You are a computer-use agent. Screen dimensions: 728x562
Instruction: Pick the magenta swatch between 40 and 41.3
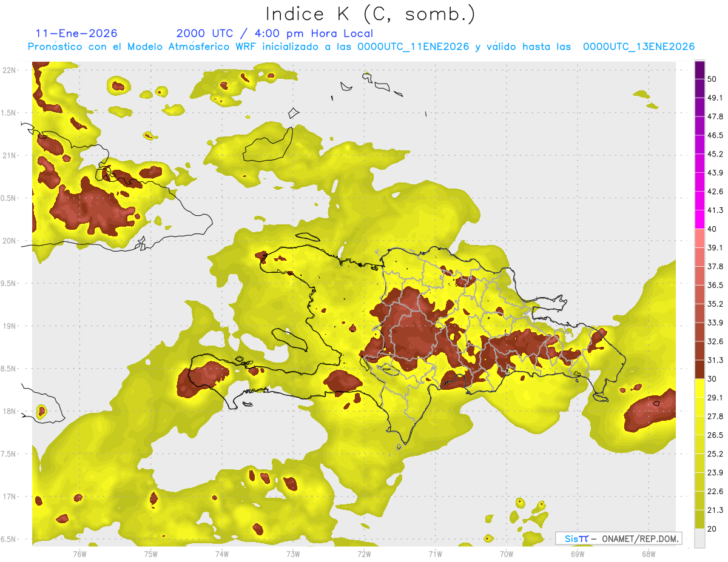pos(699,219)
